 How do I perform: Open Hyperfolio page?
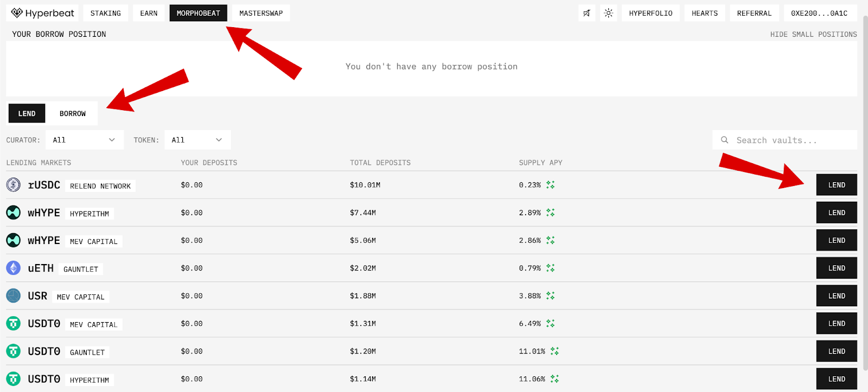(650, 13)
